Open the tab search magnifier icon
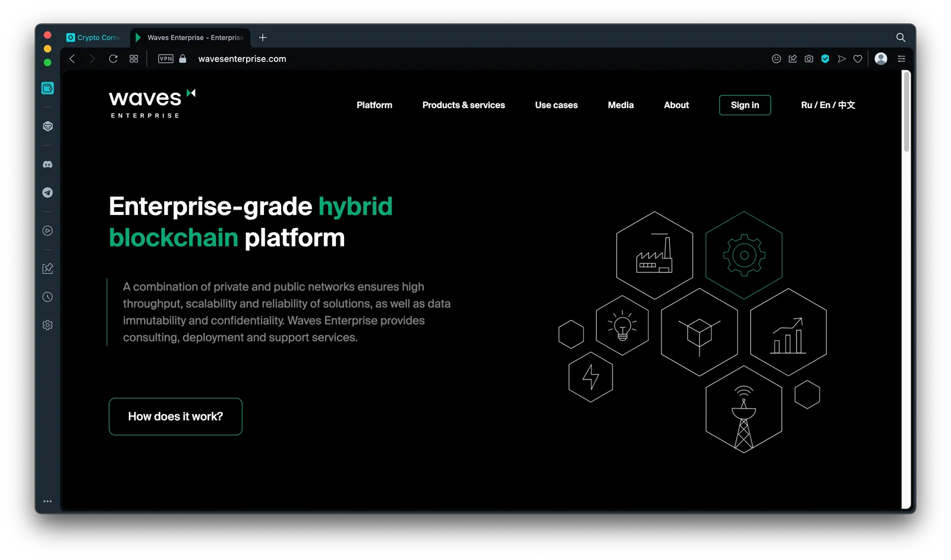The height and width of the screenshot is (560, 951). pos(900,37)
